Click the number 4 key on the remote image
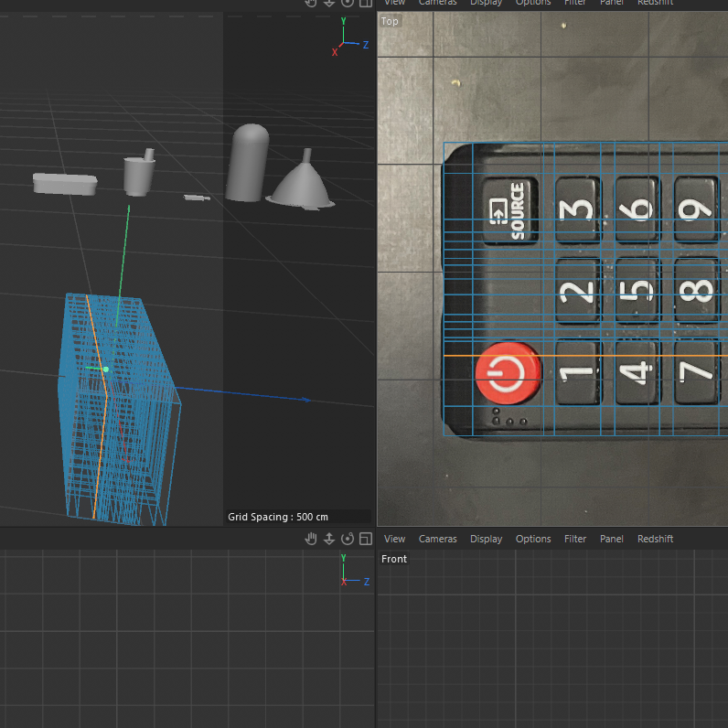 click(x=637, y=372)
